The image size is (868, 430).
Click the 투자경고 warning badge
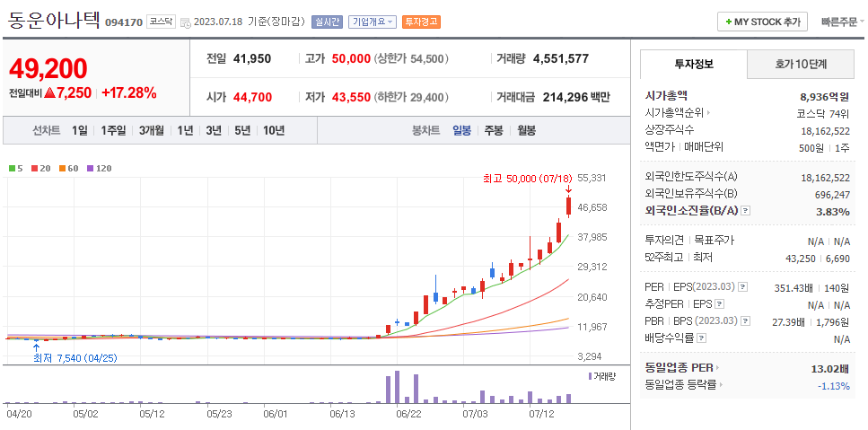pyautogui.click(x=421, y=22)
